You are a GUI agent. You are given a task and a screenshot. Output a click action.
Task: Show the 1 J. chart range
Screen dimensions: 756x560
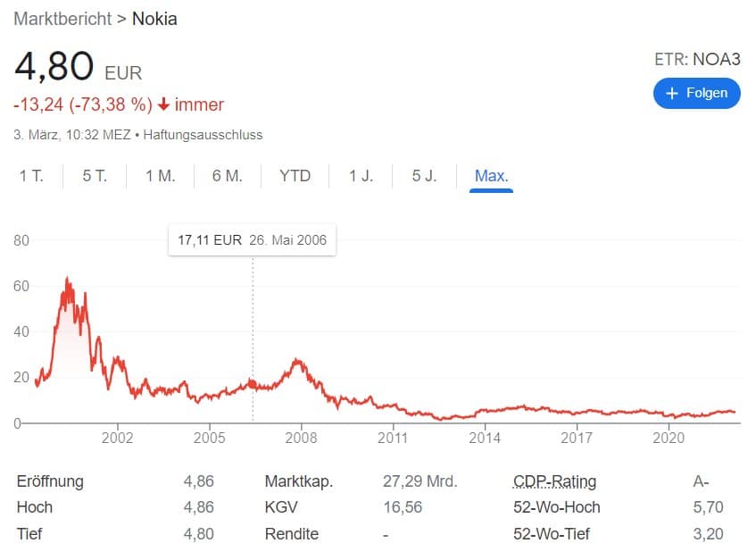click(361, 176)
